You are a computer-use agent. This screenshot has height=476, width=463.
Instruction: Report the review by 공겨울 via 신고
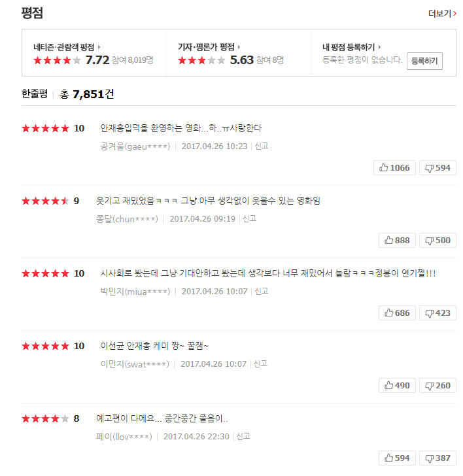[261, 146]
